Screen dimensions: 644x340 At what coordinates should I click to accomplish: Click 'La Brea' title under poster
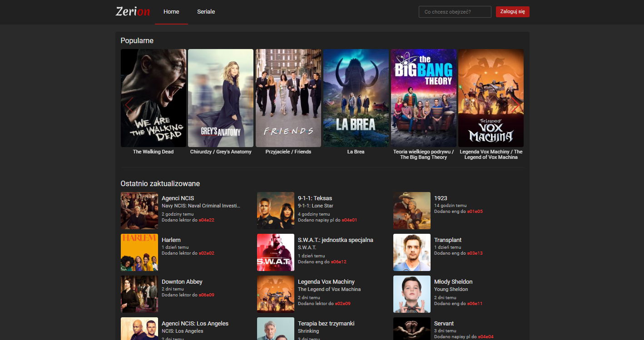coord(356,152)
